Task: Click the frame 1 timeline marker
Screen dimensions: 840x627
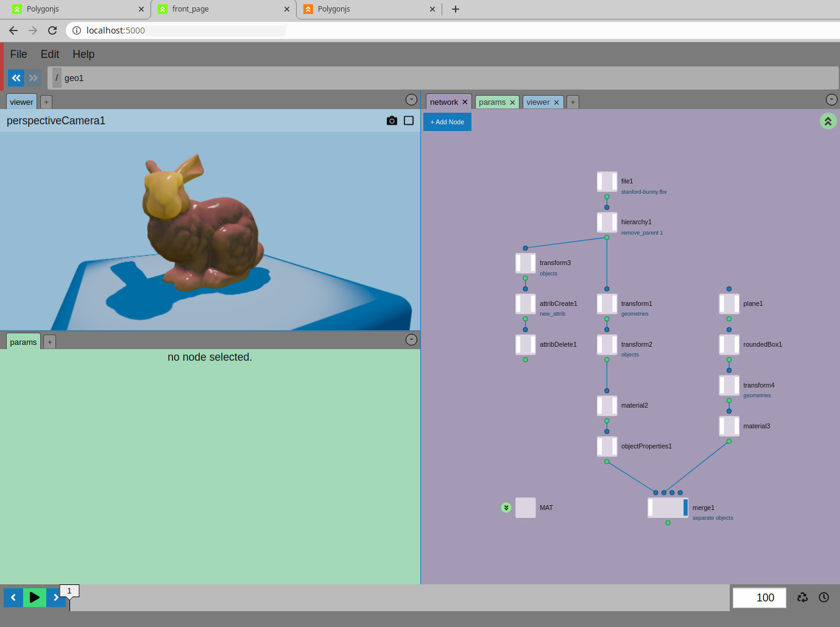Action: coord(69,591)
